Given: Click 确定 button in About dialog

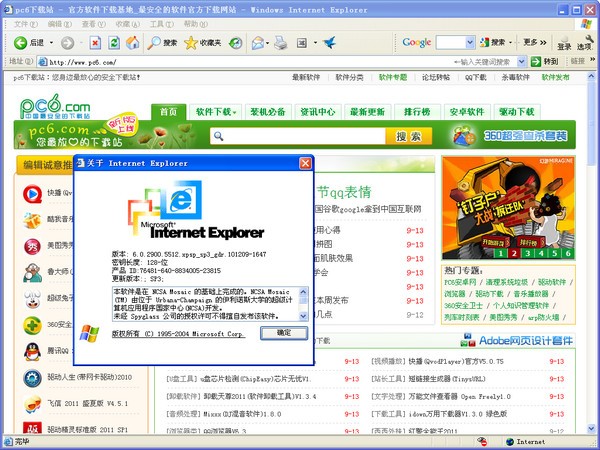Looking at the screenshot, I should (x=284, y=332).
